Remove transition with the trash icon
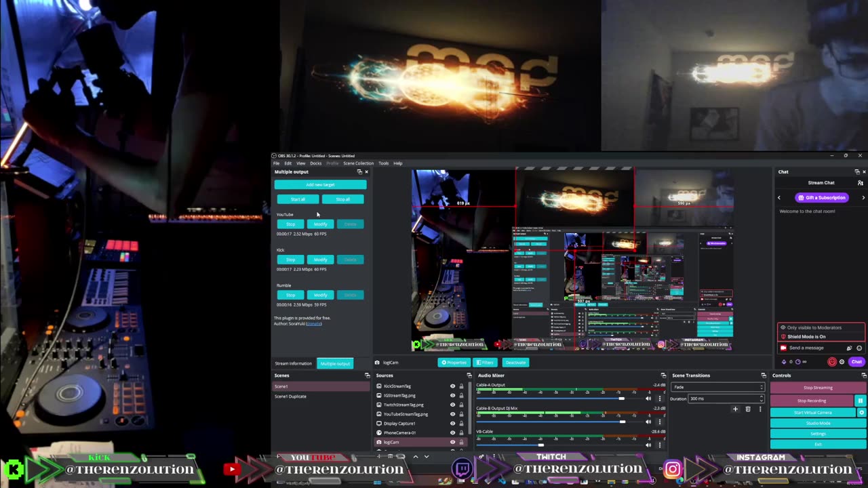This screenshot has height=488, width=868. coord(748,409)
